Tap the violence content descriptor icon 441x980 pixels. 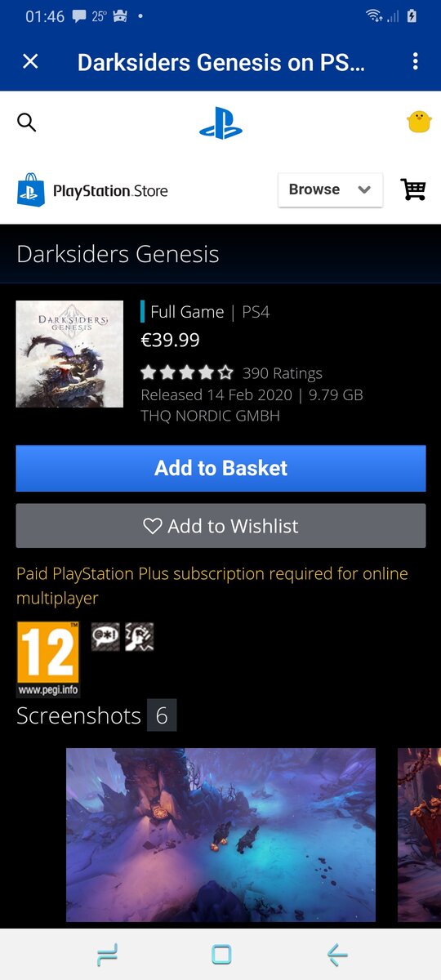(140, 636)
